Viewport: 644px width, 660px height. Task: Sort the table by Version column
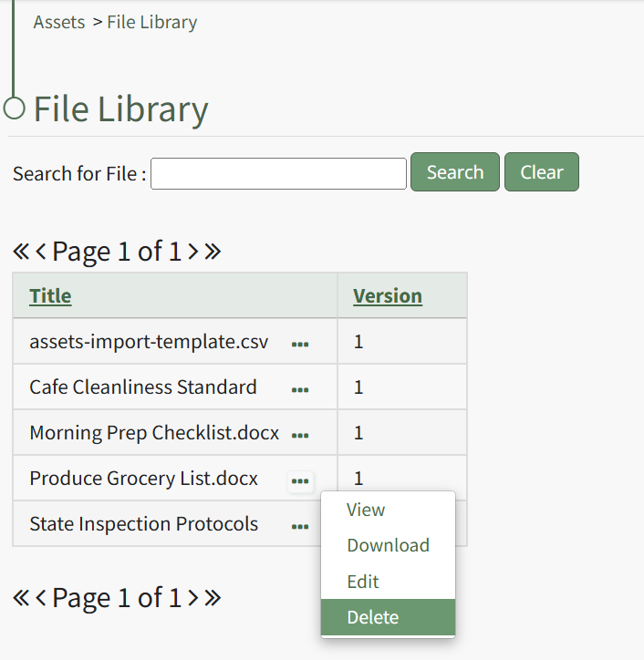(388, 296)
